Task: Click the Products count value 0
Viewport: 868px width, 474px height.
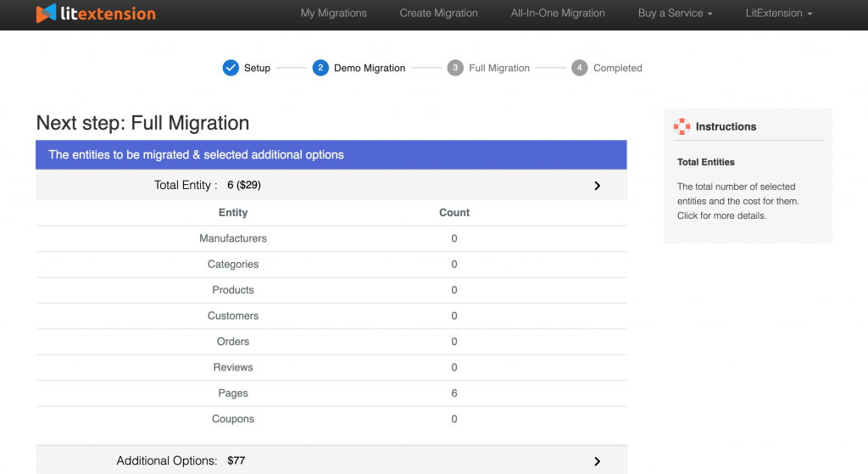Action: pyautogui.click(x=454, y=290)
